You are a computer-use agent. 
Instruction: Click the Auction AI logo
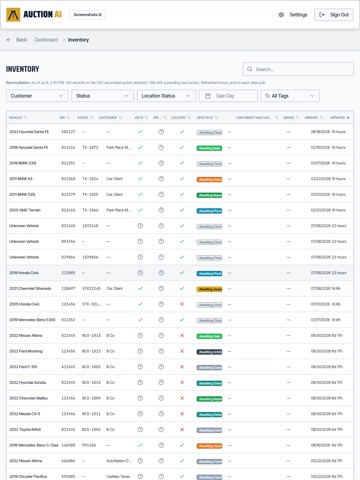click(x=34, y=15)
